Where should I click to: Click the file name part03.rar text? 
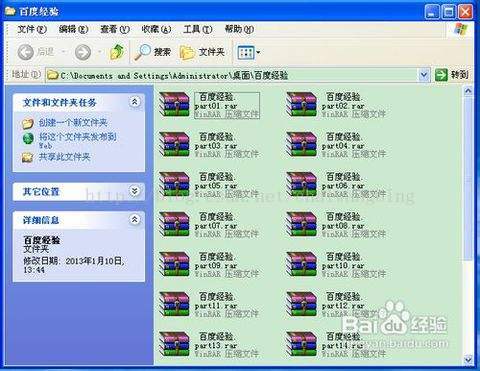click(216, 146)
